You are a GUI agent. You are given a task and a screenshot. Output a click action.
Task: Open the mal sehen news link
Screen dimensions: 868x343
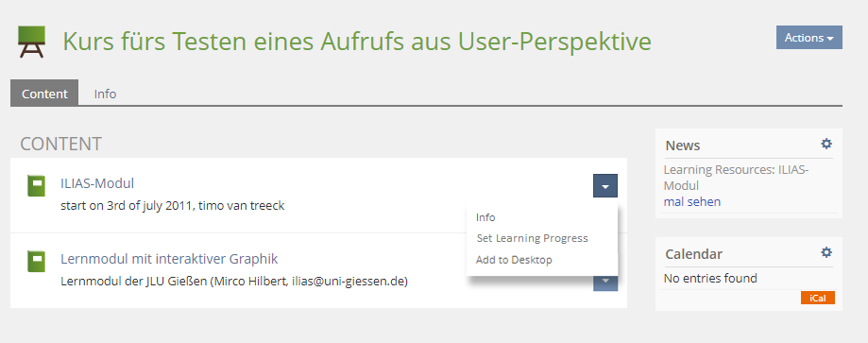pyautogui.click(x=692, y=201)
